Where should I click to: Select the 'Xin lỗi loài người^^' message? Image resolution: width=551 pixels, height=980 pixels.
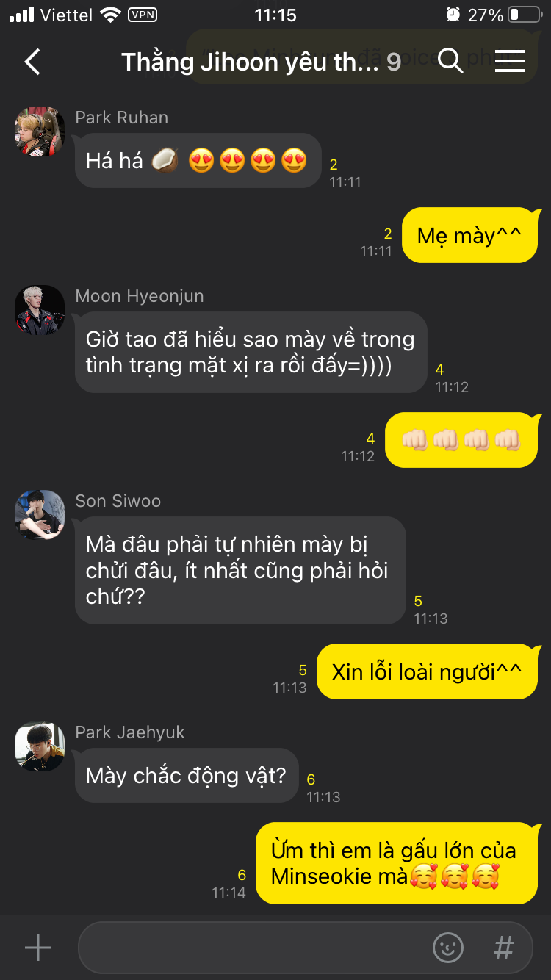[x=427, y=671]
